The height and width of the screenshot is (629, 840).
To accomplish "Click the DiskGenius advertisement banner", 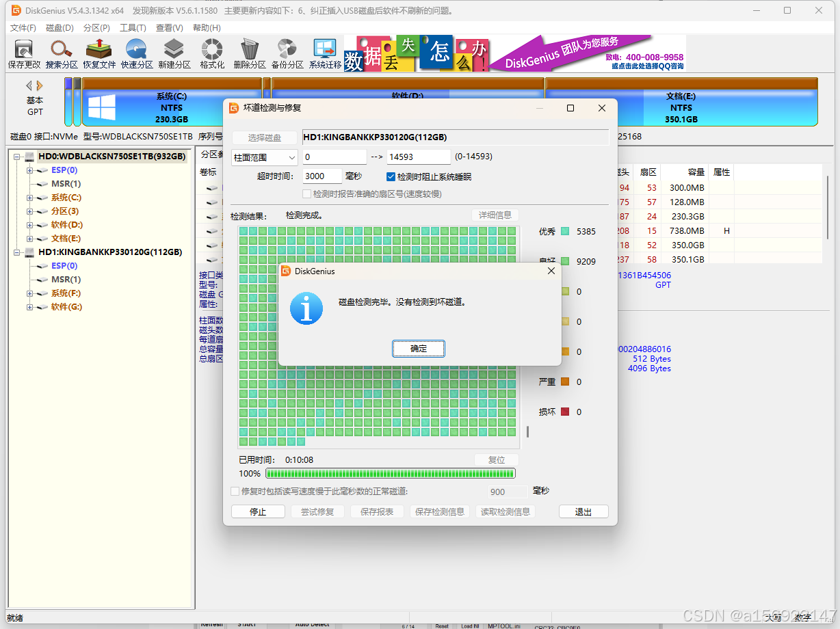I will pyautogui.click(x=514, y=53).
